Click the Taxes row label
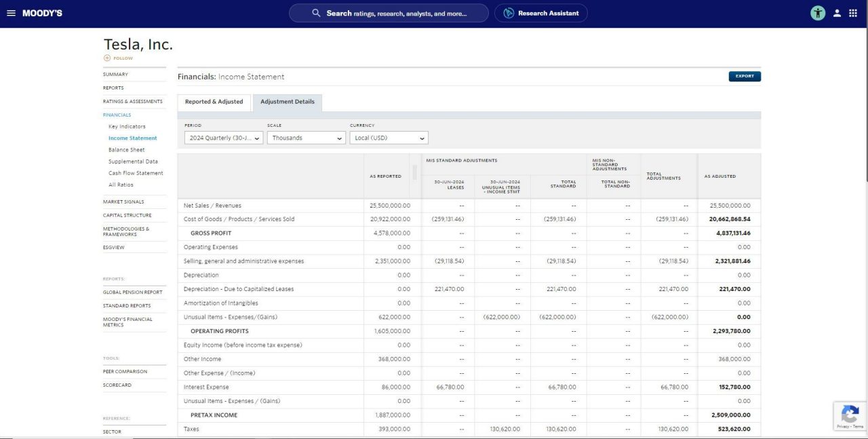This screenshot has height=439, width=868. 191,430
